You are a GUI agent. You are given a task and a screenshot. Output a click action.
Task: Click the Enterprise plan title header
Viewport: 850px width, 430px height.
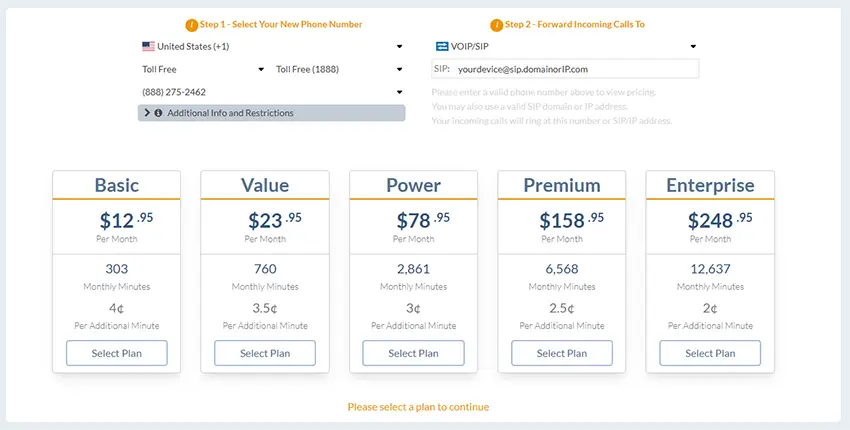point(710,185)
